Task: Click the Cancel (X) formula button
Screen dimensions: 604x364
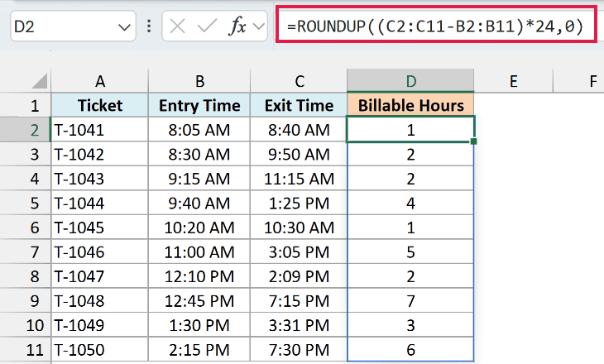Action: click(x=177, y=26)
